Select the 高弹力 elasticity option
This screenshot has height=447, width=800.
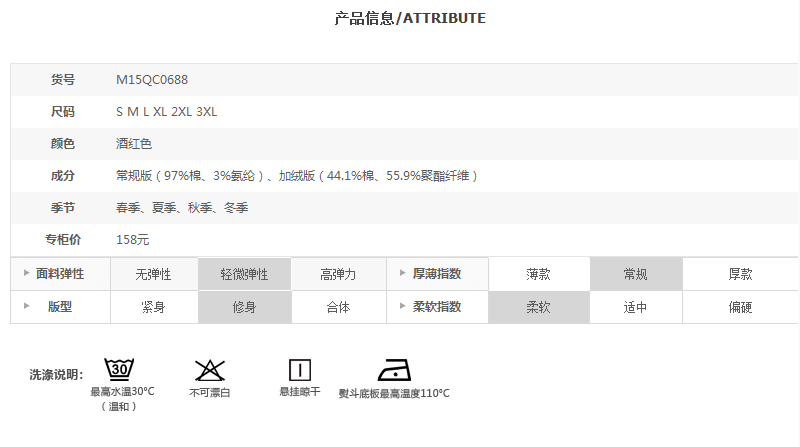click(338, 274)
